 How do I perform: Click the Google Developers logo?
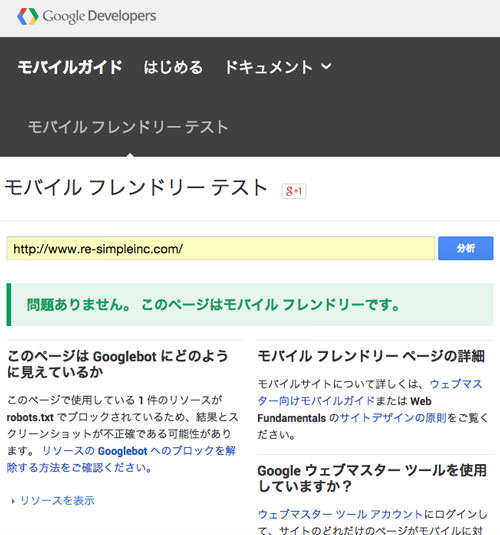click(x=87, y=16)
